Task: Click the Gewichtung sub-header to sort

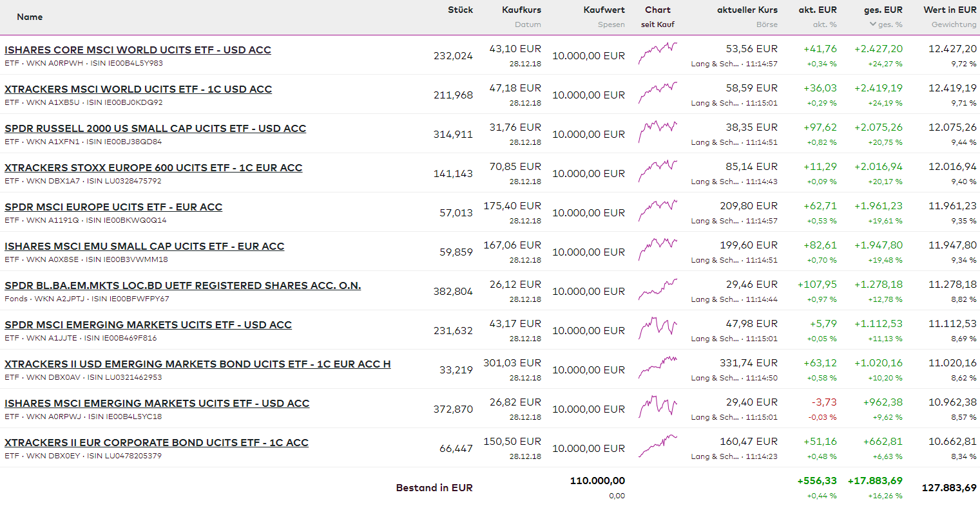Action: click(954, 24)
